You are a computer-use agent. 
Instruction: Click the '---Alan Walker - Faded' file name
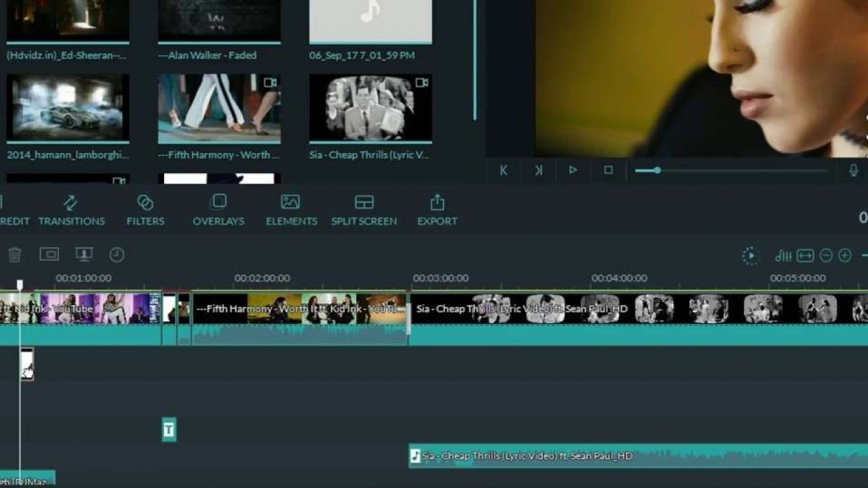[207, 56]
